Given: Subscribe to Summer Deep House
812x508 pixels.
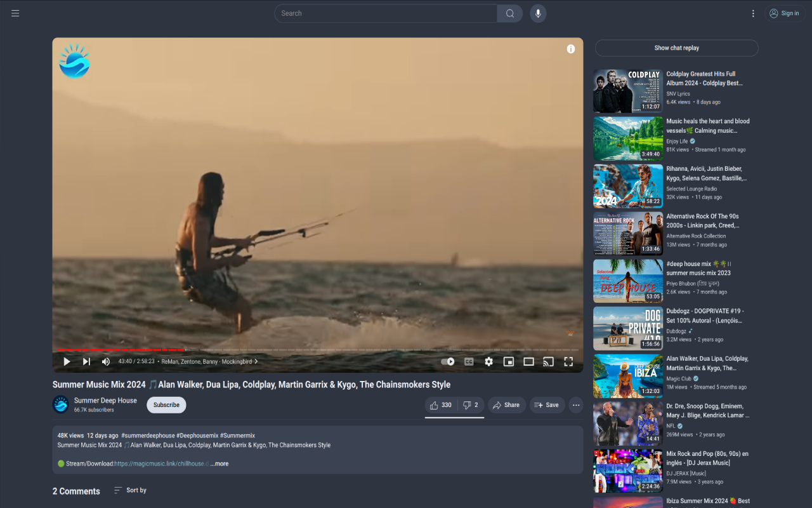Looking at the screenshot, I should point(166,405).
